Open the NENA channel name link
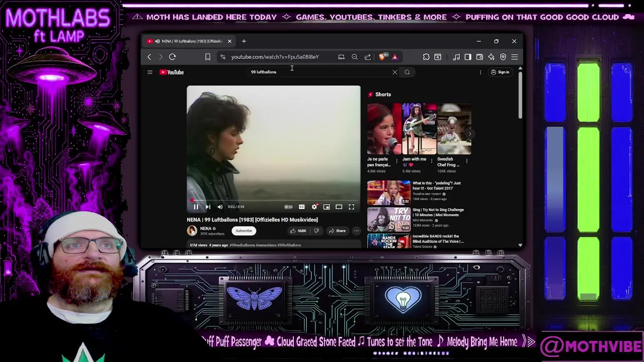This screenshot has height=362, width=644. pos(206,228)
